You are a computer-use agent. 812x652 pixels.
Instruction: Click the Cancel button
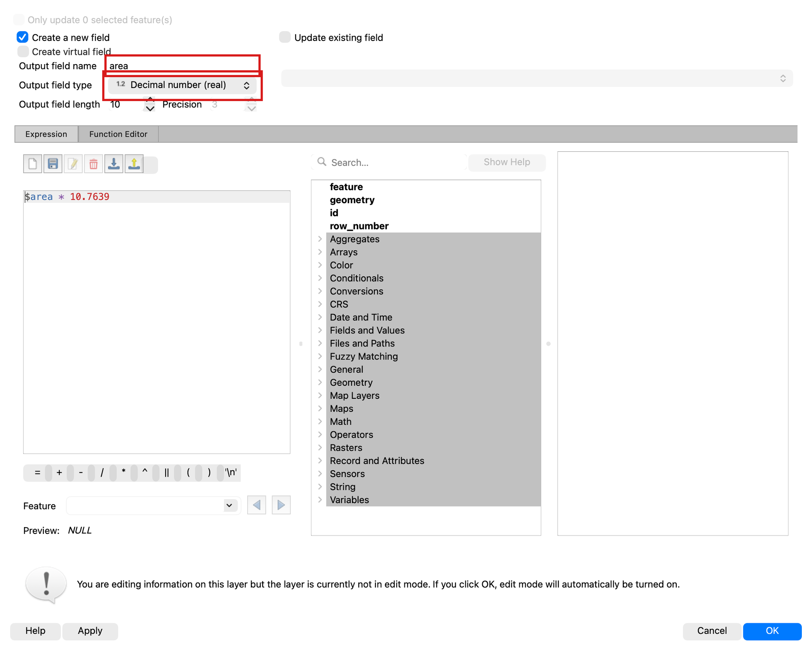[x=712, y=631]
